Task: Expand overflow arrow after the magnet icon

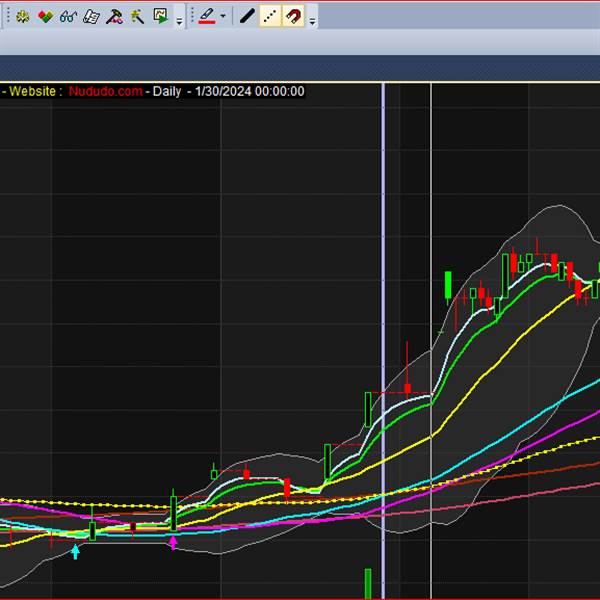Action: [x=312, y=21]
